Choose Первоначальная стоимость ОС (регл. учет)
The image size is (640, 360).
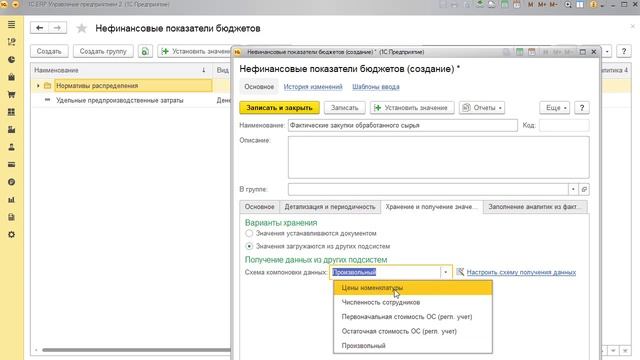tap(413, 317)
